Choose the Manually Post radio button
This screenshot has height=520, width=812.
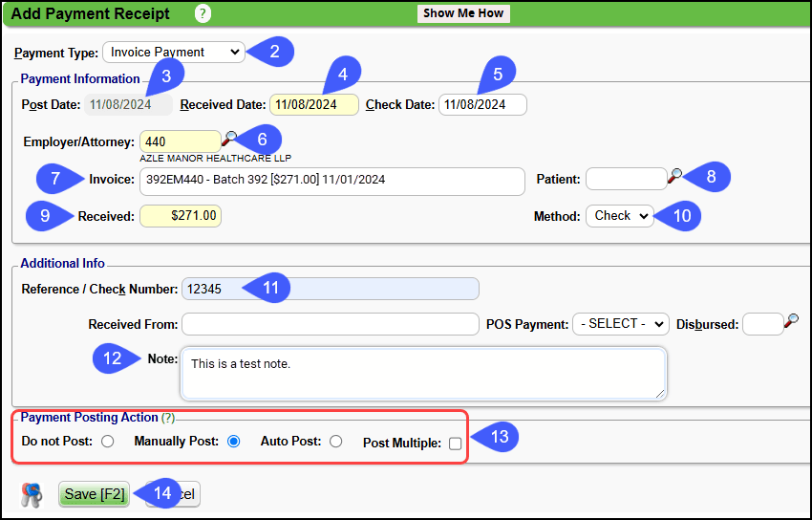tap(234, 442)
